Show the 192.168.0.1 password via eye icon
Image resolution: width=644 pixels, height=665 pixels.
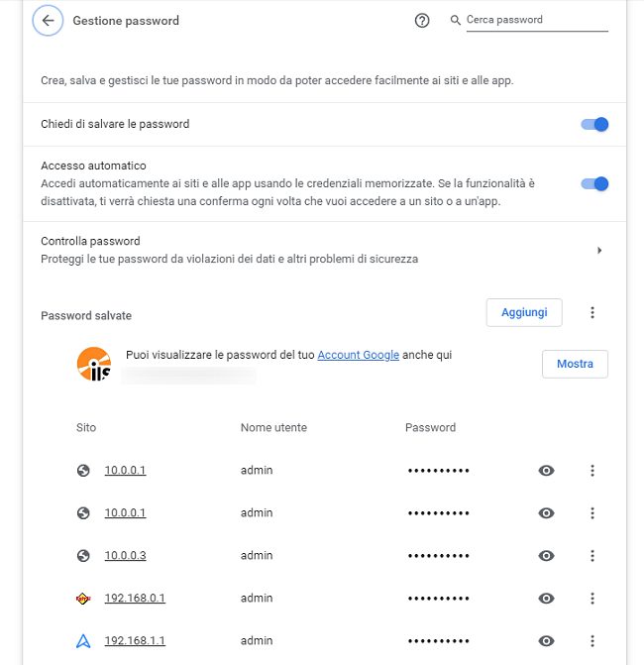546,599
